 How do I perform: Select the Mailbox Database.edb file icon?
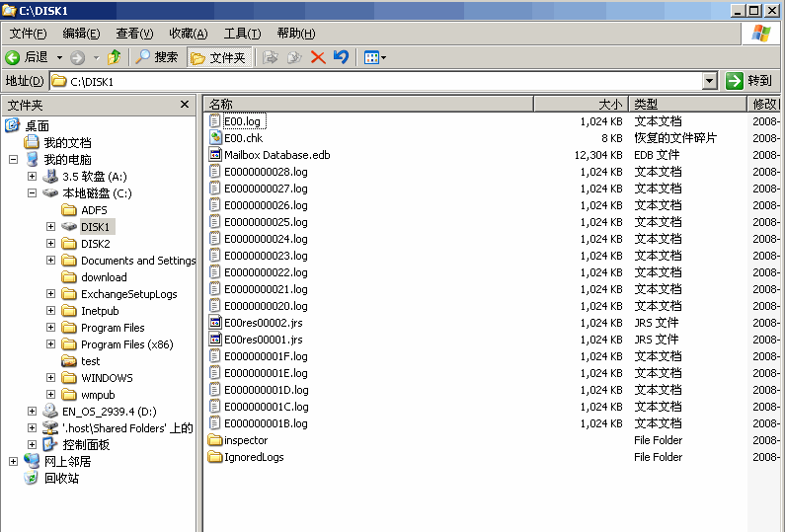point(216,155)
